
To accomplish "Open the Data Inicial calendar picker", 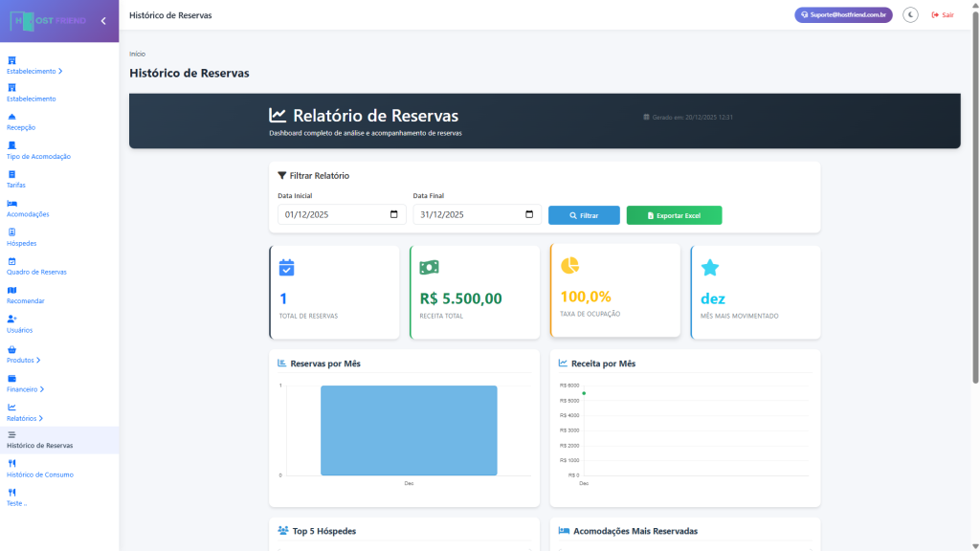I will pyautogui.click(x=393, y=215).
